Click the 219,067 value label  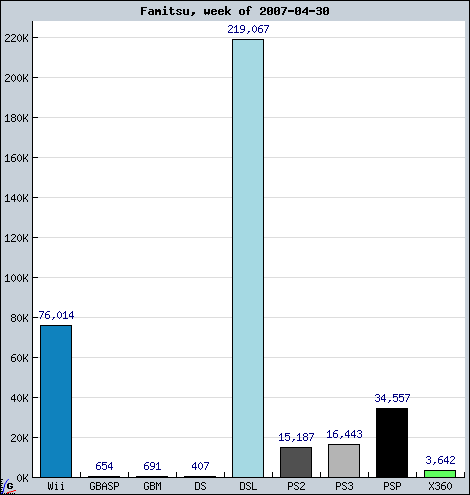click(248, 29)
